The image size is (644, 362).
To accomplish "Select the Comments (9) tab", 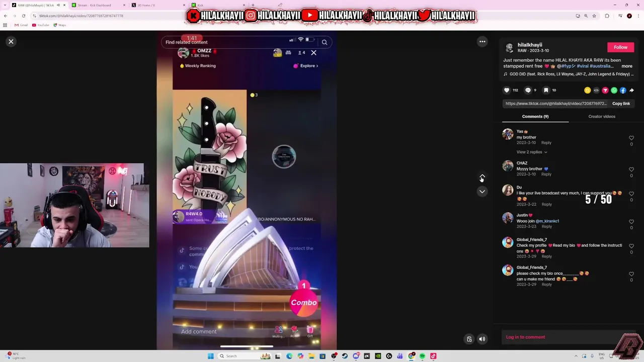I will 535,116.
